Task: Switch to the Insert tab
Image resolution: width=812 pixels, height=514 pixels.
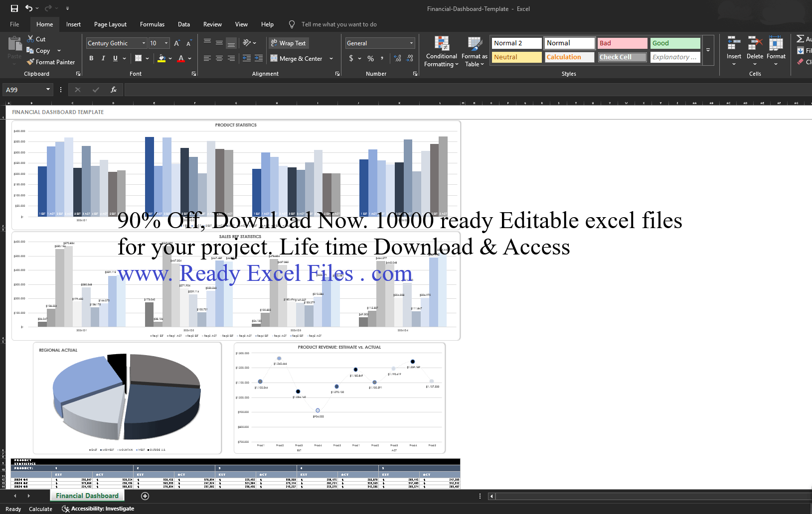Action: tap(73, 24)
